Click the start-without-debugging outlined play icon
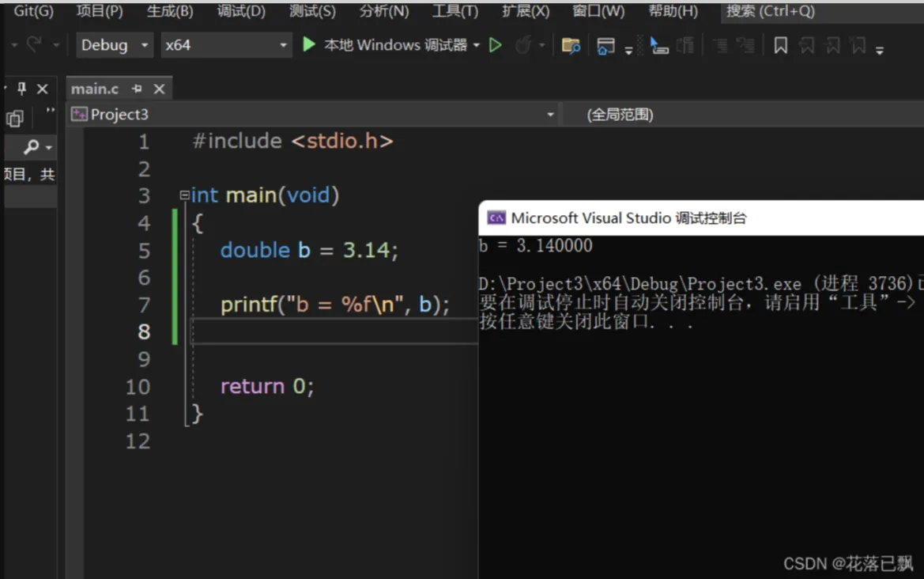 496,45
